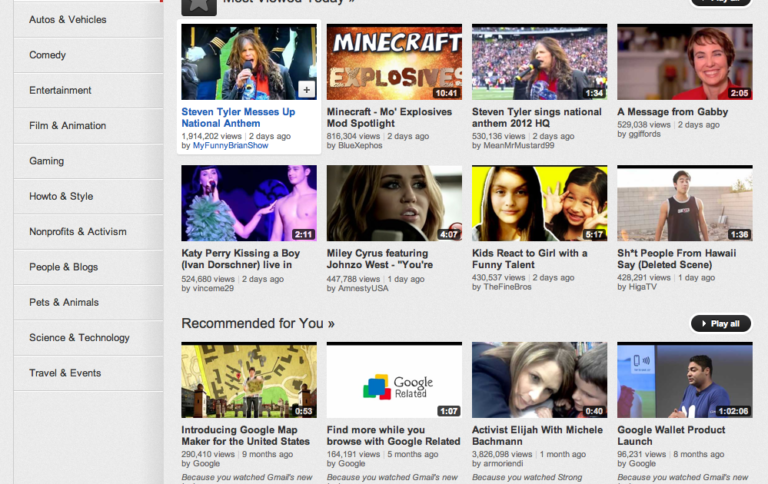Visit MeanMrMustard99 channel
This screenshot has height=484, width=768.
point(519,145)
